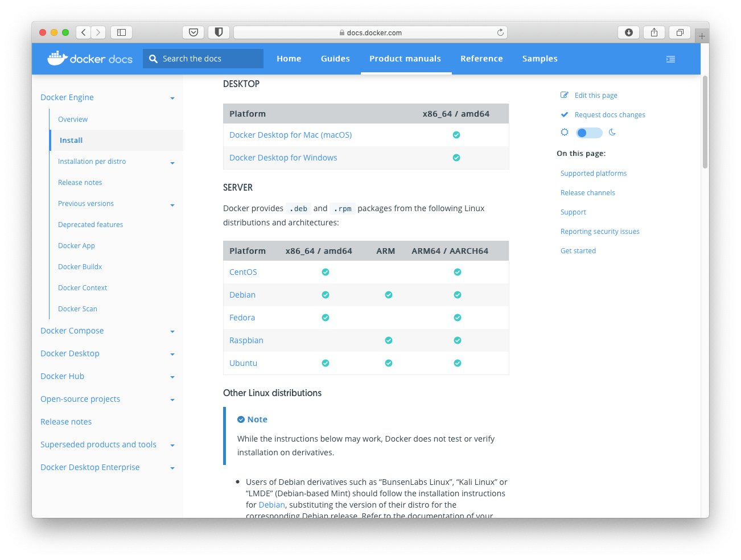Open the Fedora platform link
The width and height of the screenshot is (741, 560).
[x=242, y=318]
